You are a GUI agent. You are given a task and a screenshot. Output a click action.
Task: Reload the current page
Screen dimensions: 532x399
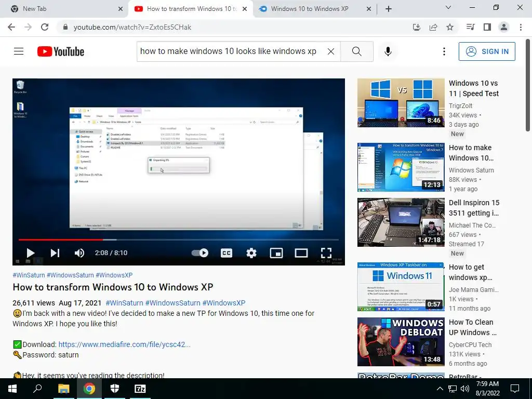[45, 27]
